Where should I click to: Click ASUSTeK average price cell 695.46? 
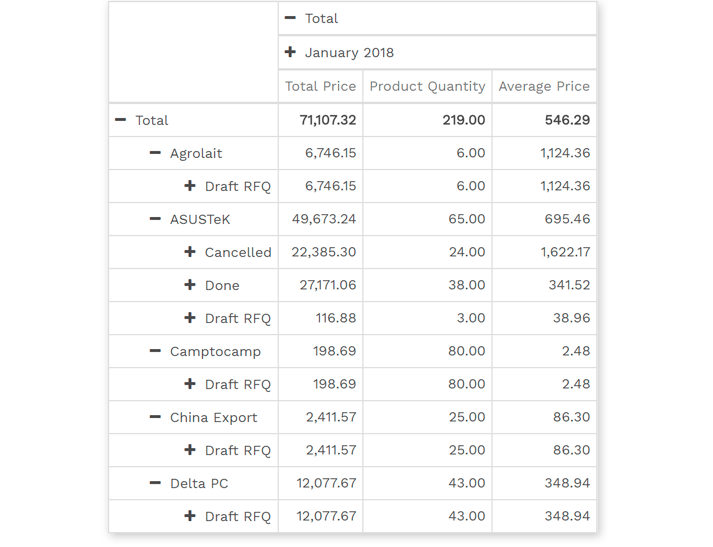coord(565,219)
